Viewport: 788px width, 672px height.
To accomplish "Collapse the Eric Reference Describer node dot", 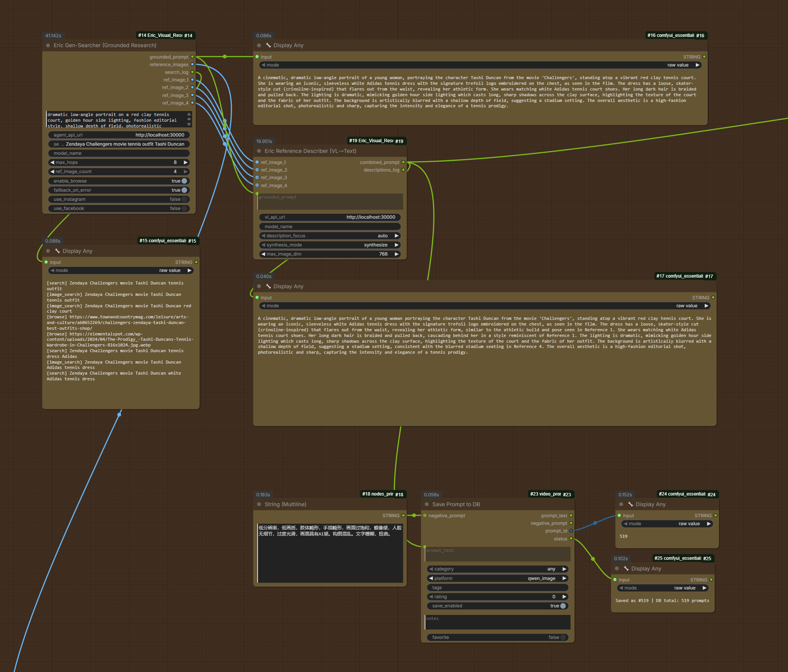I will click(259, 151).
